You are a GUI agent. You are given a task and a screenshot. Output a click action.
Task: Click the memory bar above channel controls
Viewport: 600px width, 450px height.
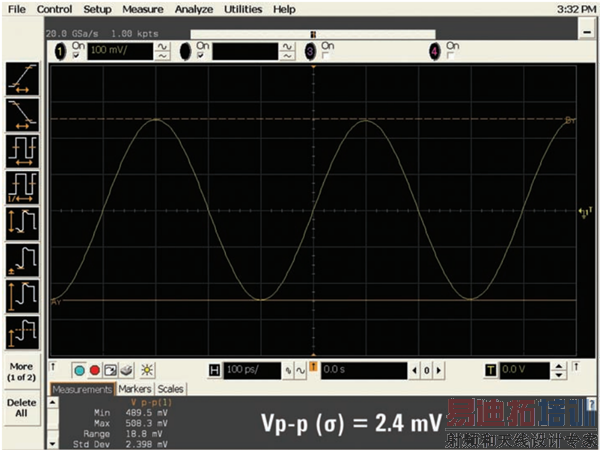pos(313,34)
